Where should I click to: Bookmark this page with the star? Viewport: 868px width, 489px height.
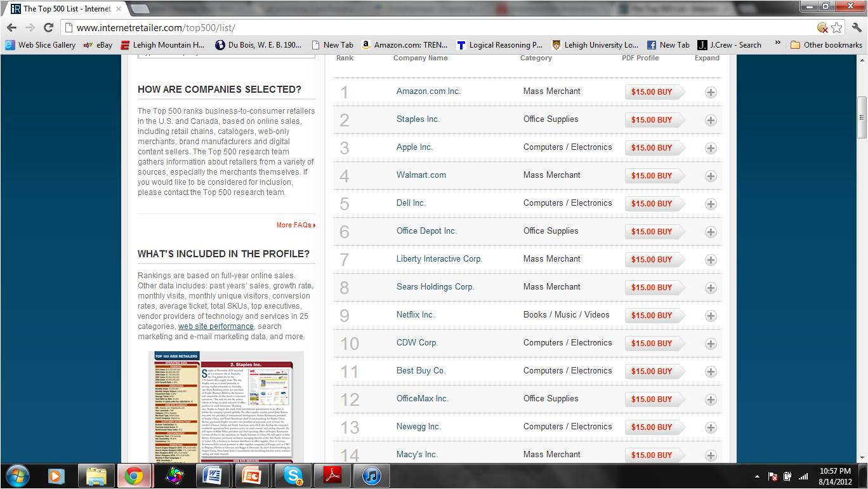(836, 28)
